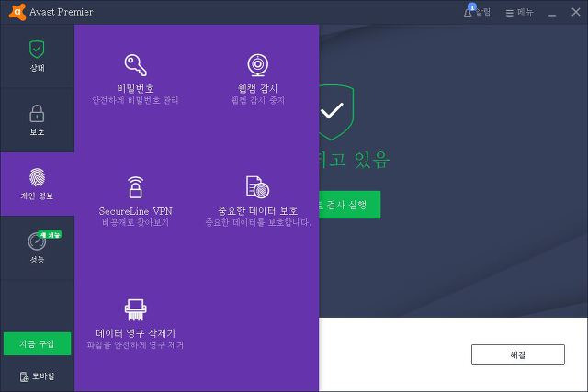Click the Avast logo in title bar
The image size is (588, 392).
click(17, 12)
